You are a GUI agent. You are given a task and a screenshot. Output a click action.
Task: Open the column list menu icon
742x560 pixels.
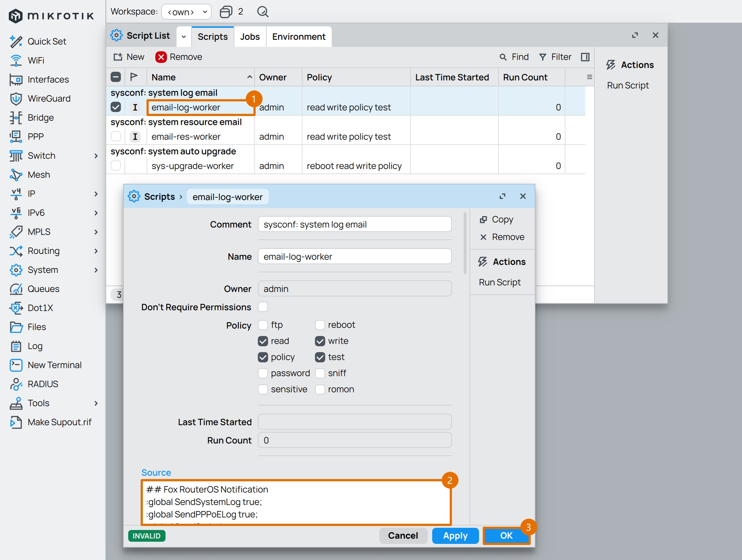point(589,77)
